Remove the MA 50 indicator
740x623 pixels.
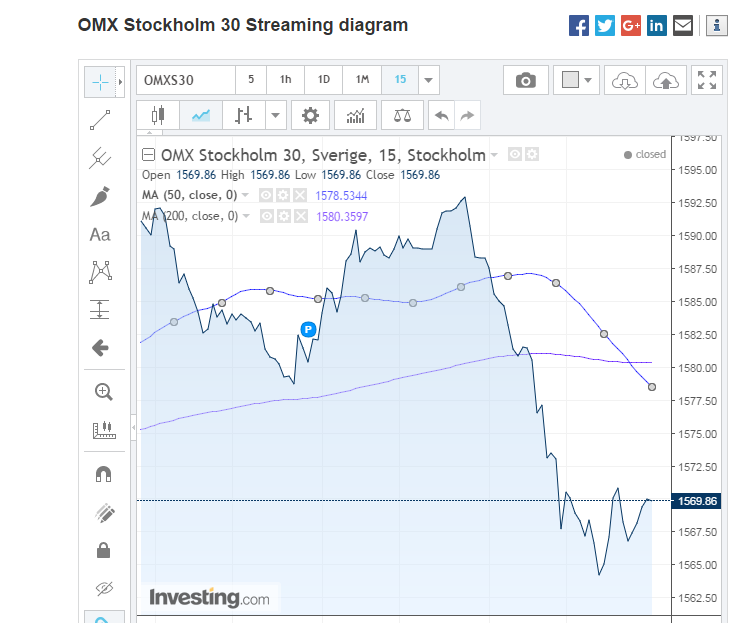point(300,195)
